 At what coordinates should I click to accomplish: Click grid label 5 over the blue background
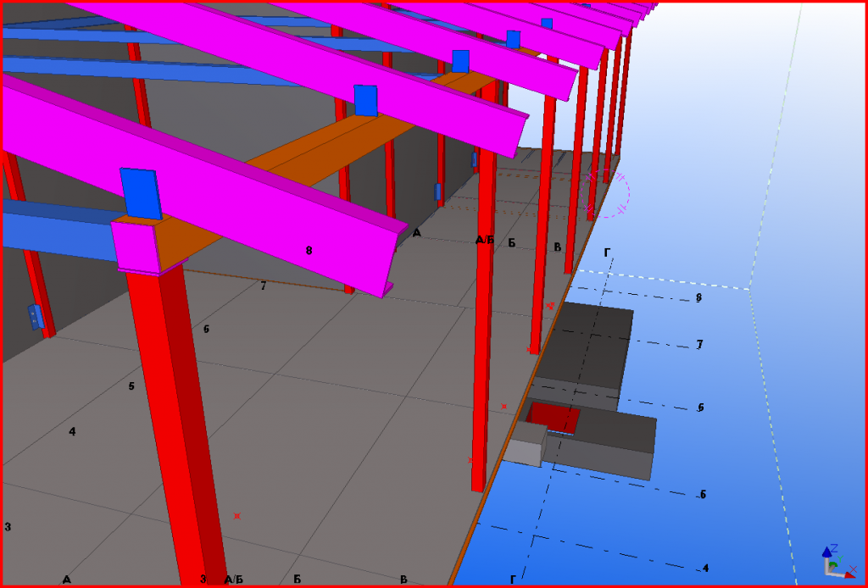pos(703,495)
